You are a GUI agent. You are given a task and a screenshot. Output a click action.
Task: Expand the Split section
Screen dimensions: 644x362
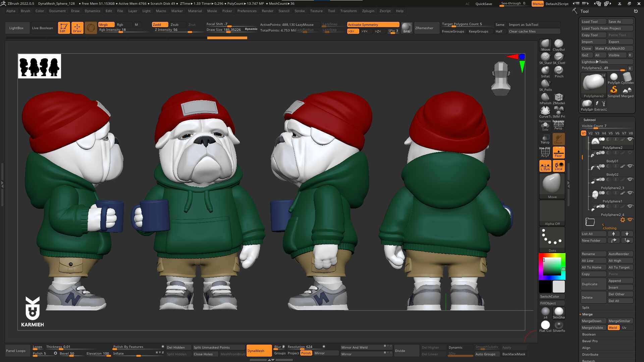coord(586,307)
